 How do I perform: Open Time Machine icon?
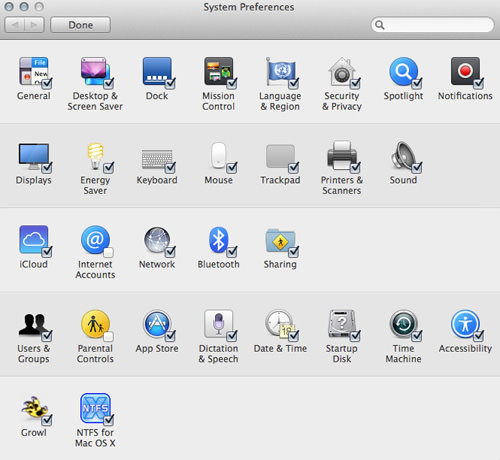point(403,324)
